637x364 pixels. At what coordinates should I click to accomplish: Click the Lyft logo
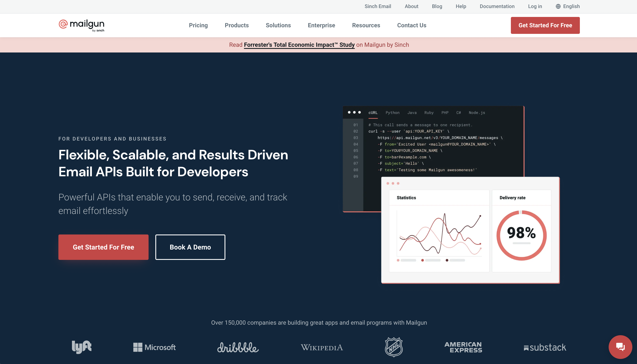click(x=81, y=347)
